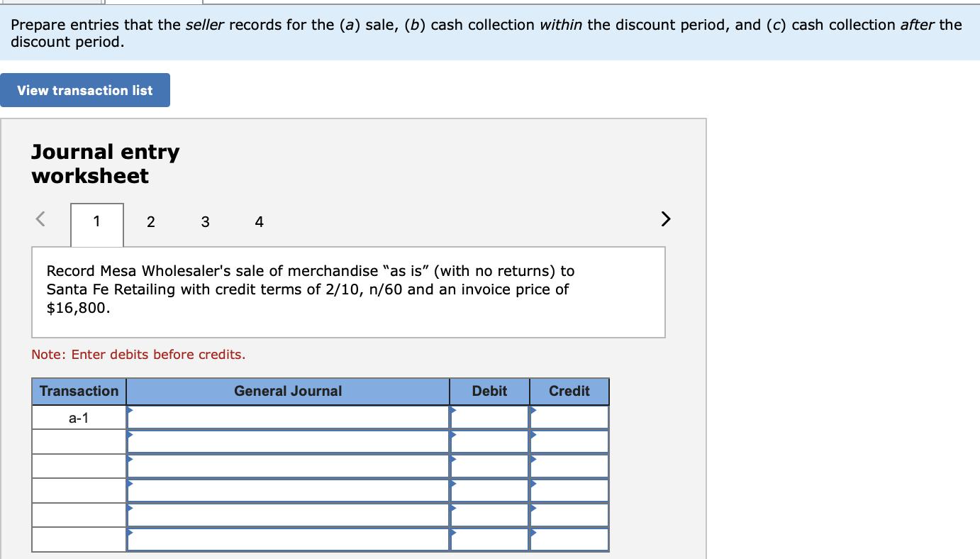Click the Debit column header
This screenshot has height=559, width=980.
pos(489,391)
